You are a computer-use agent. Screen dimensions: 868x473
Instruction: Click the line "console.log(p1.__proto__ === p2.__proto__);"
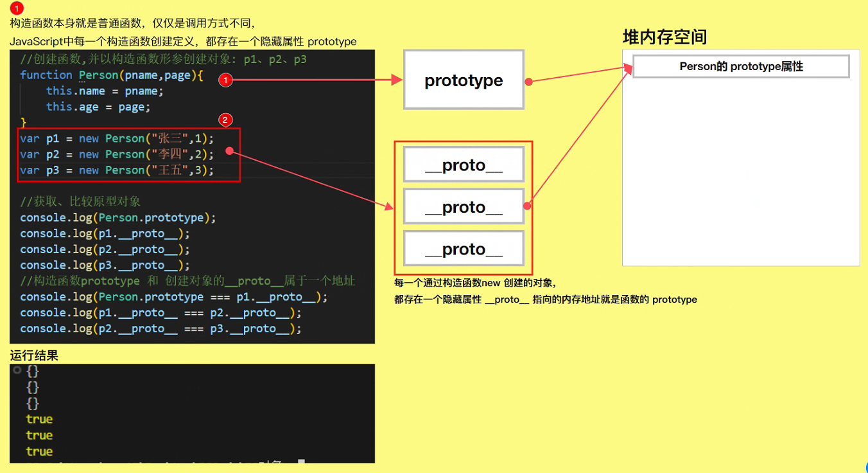161,312
